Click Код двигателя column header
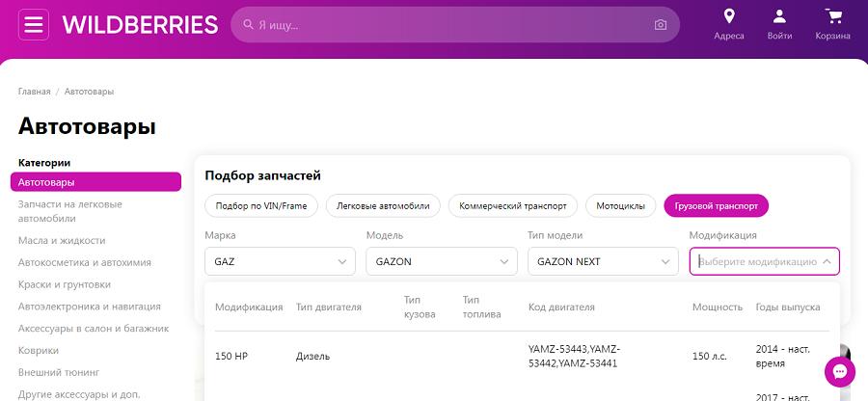 561,307
